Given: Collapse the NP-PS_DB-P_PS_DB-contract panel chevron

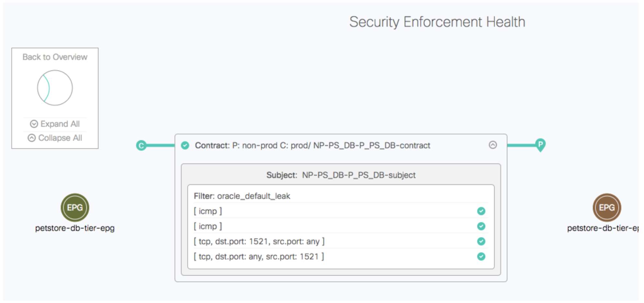Looking at the screenshot, I should tap(493, 145).
